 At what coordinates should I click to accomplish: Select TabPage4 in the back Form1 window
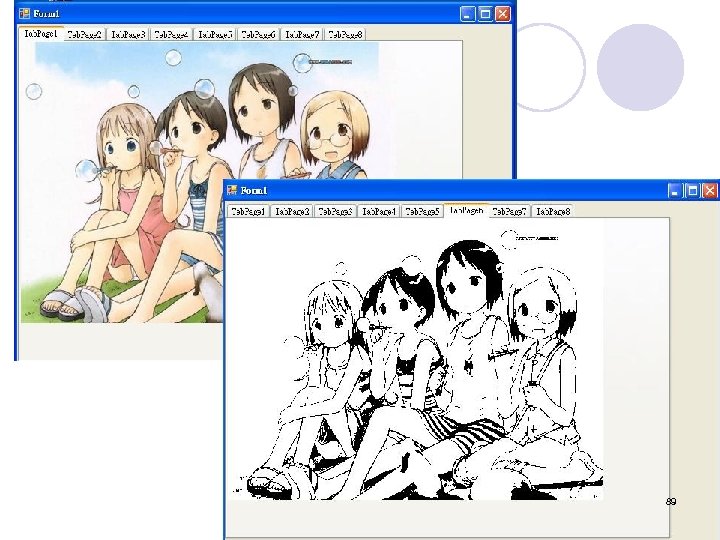[171, 34]
